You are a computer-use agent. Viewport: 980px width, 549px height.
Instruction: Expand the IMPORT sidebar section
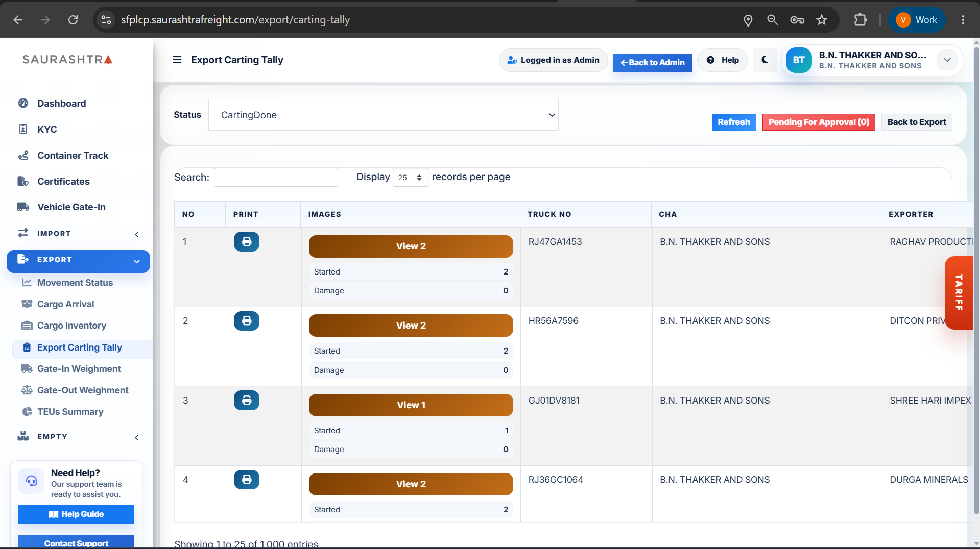point(78,234)
